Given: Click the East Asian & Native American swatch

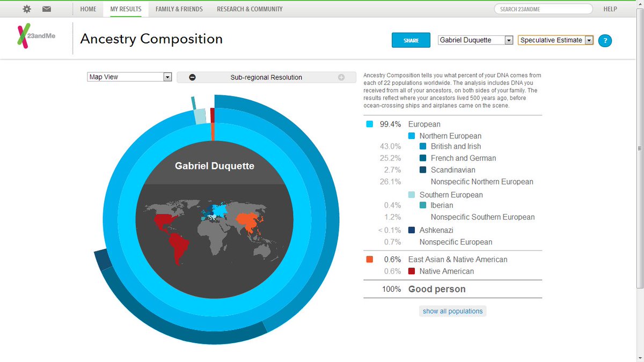Looking at the screenshot, I should pyautogui.click(x=370, y=260).
